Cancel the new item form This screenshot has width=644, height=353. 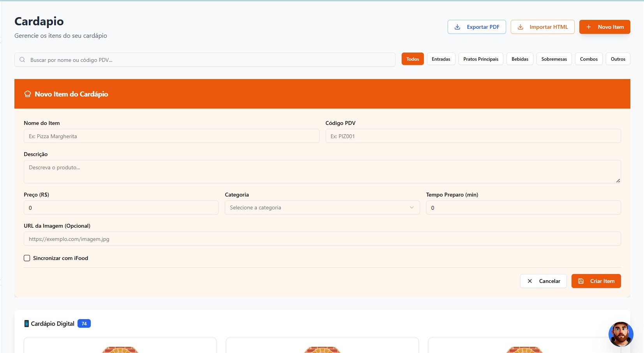point(543,281)
